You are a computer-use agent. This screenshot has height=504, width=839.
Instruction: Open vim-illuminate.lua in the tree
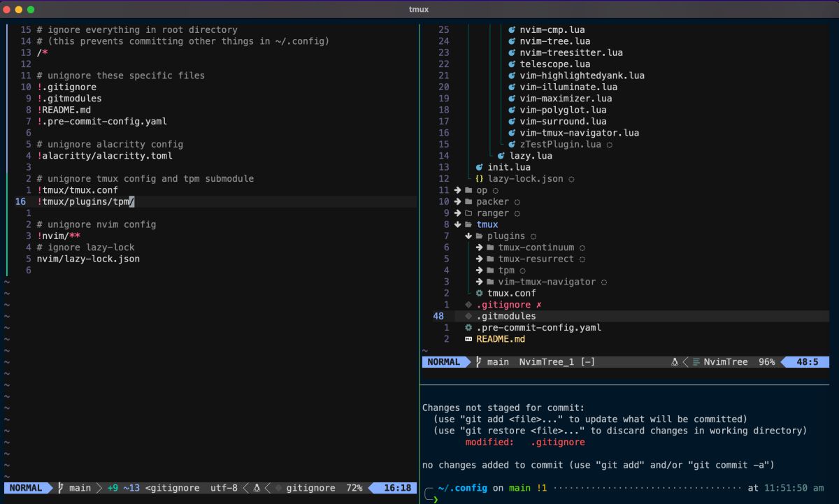pos(568,87)
